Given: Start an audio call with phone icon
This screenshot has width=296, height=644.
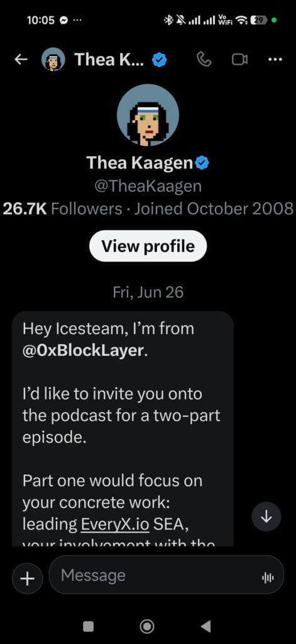Looking at the screenshot, I should point(204,60).
